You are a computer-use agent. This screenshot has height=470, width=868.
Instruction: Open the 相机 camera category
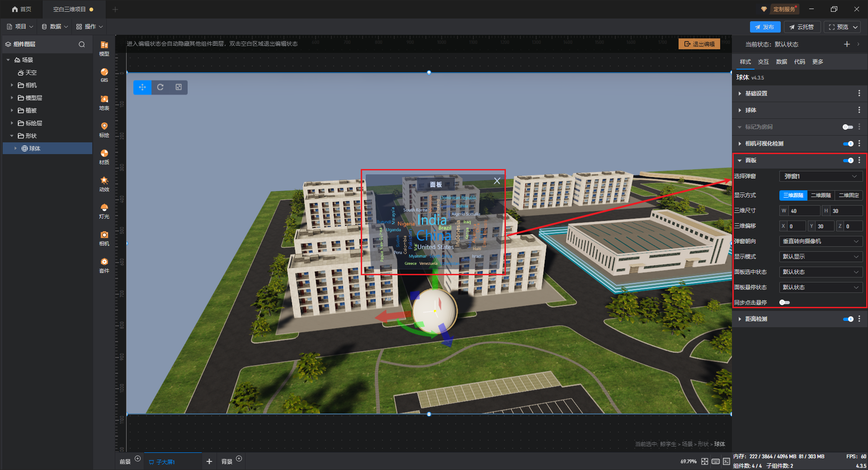[x=104, y=238]
